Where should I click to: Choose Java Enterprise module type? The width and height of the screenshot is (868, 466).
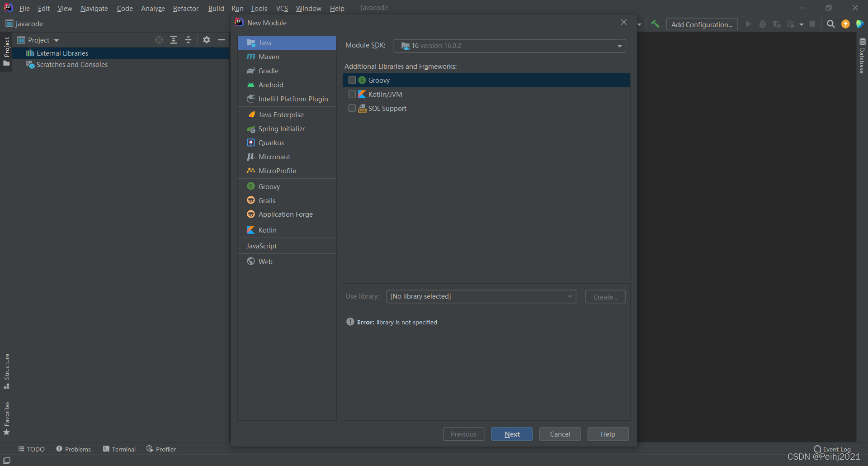point(287,114)
